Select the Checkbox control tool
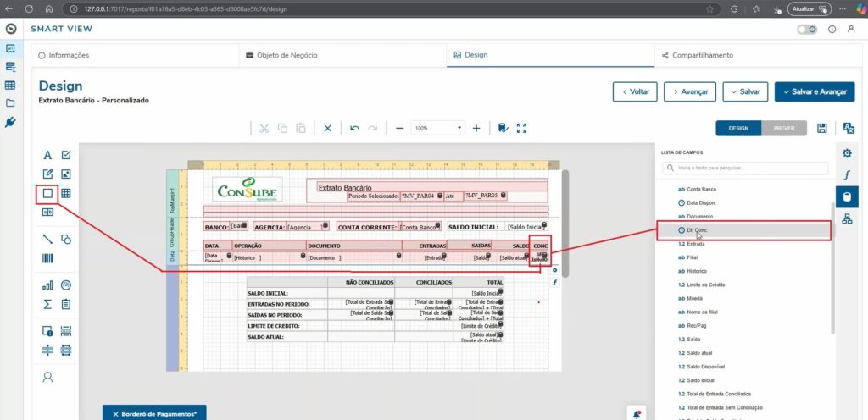The height and width of the screenshot is (420, 868). click(66, 155)
